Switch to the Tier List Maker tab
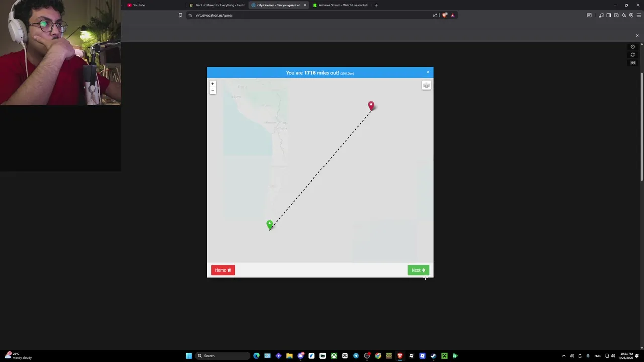Image resolution: width=644 pixels, height=362 pixels. point(217,5)
